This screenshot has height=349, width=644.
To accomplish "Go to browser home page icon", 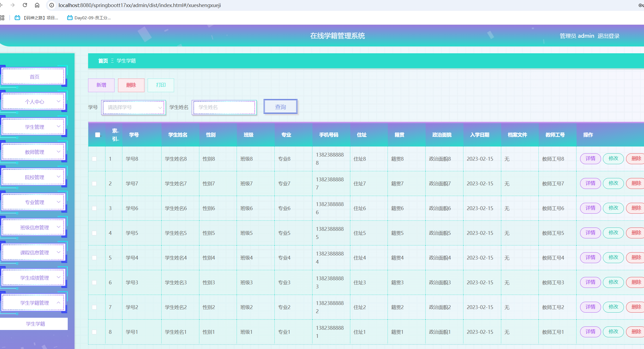I will [37, 5].
